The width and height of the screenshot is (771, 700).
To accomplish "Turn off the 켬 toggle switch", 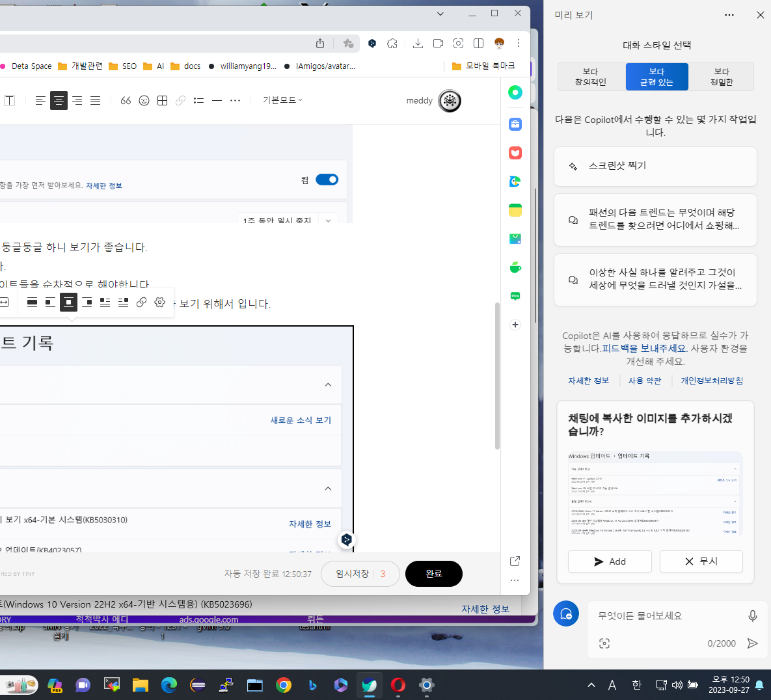I will pyautogui.click(x=327, y=180).
